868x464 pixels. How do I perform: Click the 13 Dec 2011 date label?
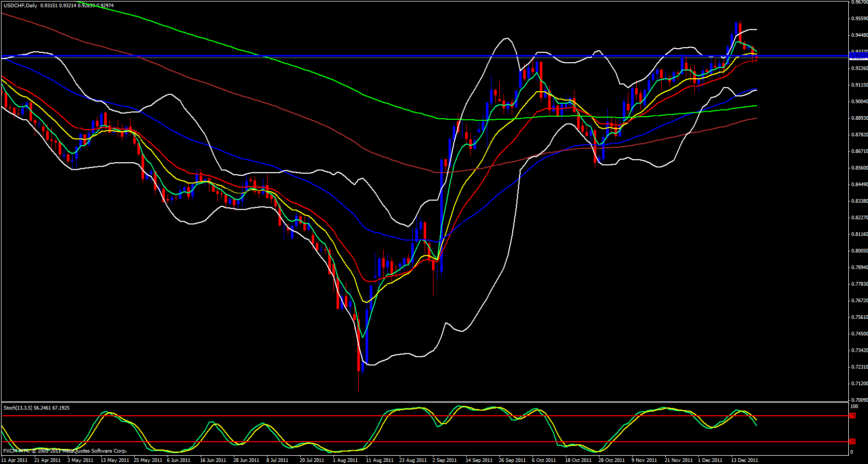click(744, 460)
